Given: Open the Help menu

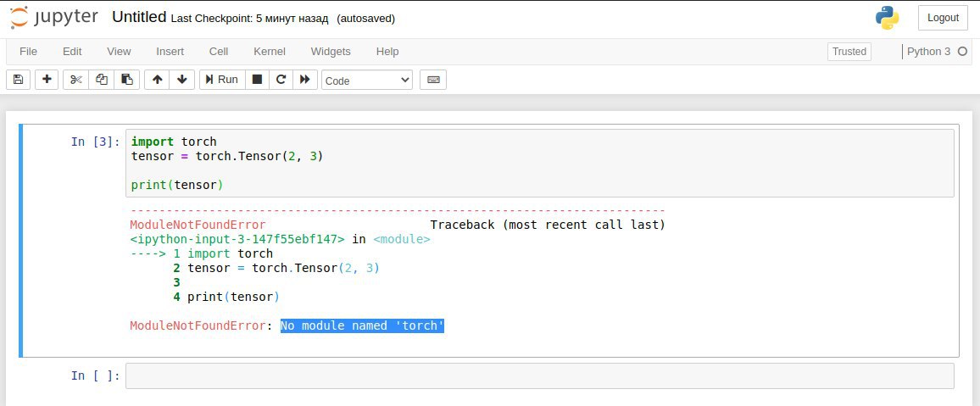Looking at the screenshot, I should pos(387,51).
